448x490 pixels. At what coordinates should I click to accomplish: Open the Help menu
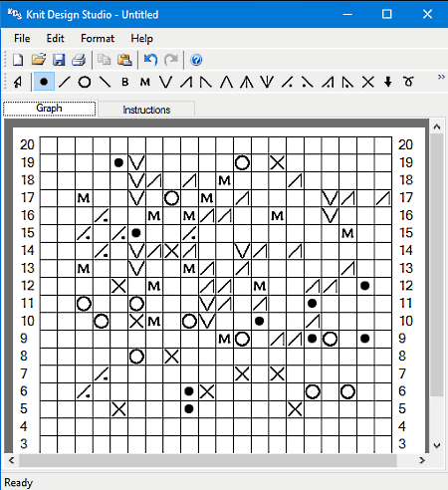(141, 39)
